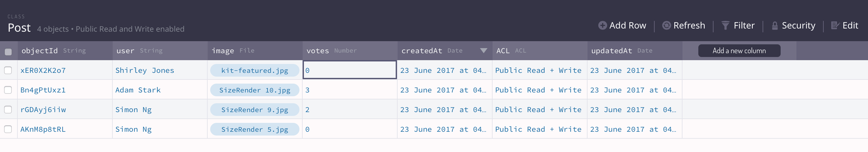Check the row for xER0X2K2o7
The height and width of the screenshot is (152, 868).
pos(8,70)
